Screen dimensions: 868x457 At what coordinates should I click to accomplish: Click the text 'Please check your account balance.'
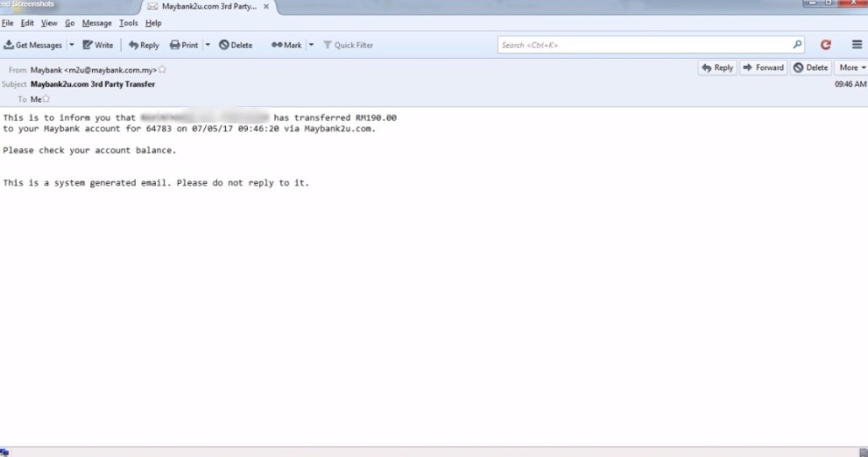[89, 151]
